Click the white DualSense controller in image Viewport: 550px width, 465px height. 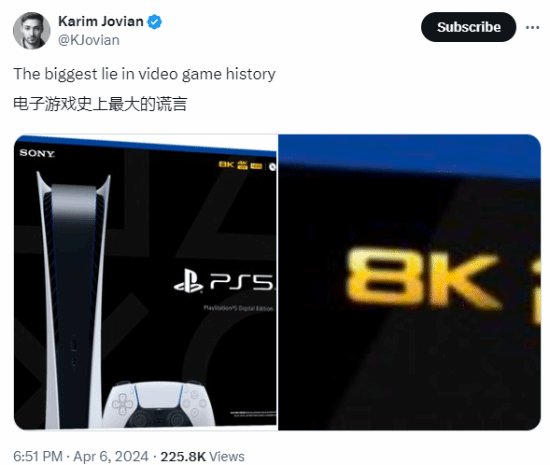tap(158, 404)
